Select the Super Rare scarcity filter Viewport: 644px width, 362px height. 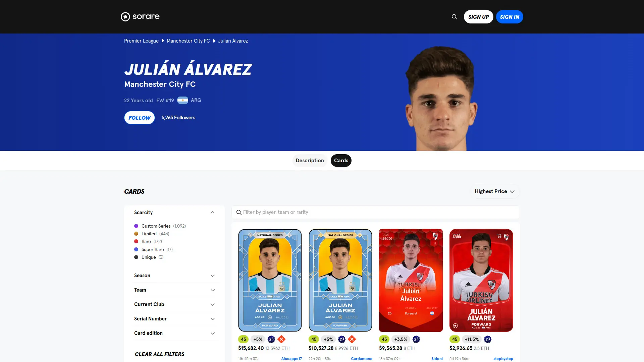(153, 249)
